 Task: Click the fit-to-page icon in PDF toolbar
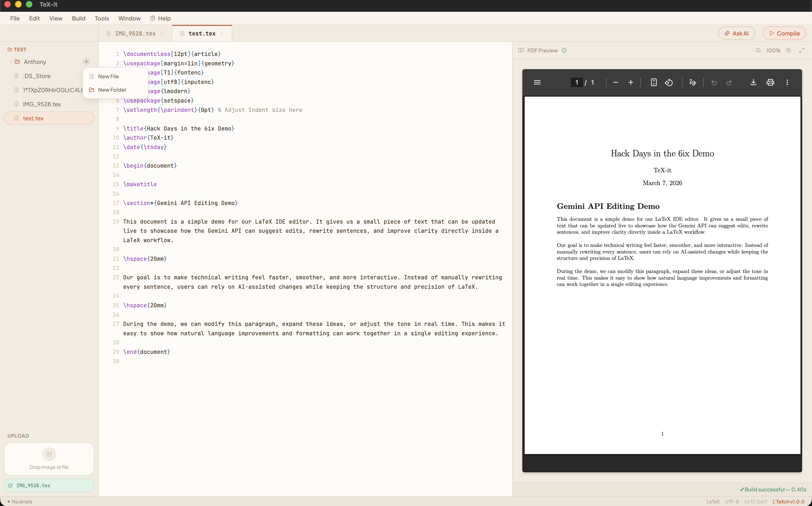(653, 82)
